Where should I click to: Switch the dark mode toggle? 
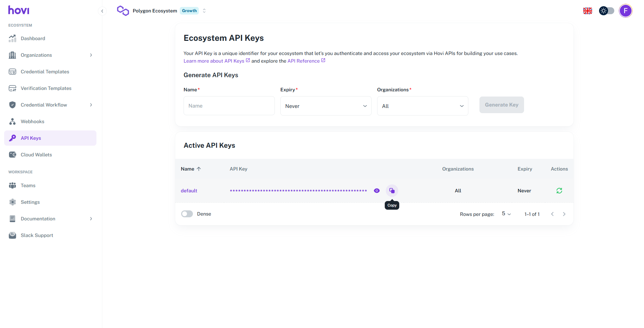606,11
